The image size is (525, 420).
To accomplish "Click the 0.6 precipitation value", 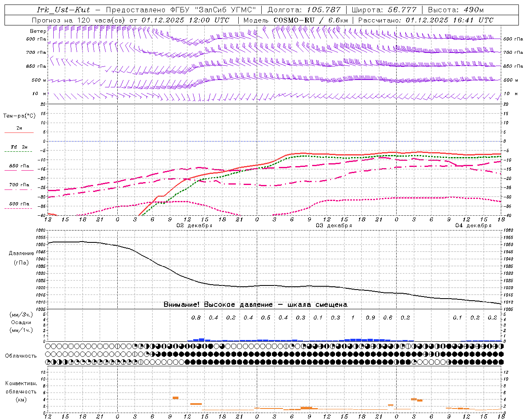I will (x=388, y=317).
